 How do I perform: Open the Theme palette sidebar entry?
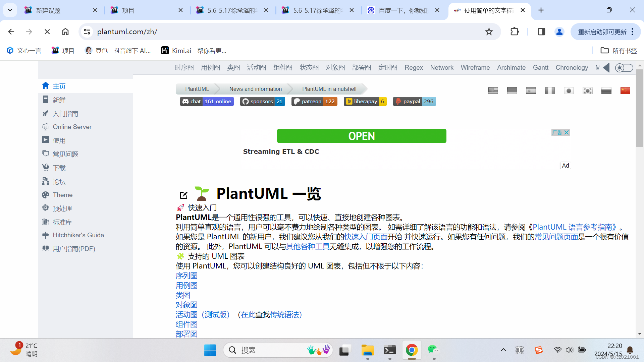tap(62, 195)
